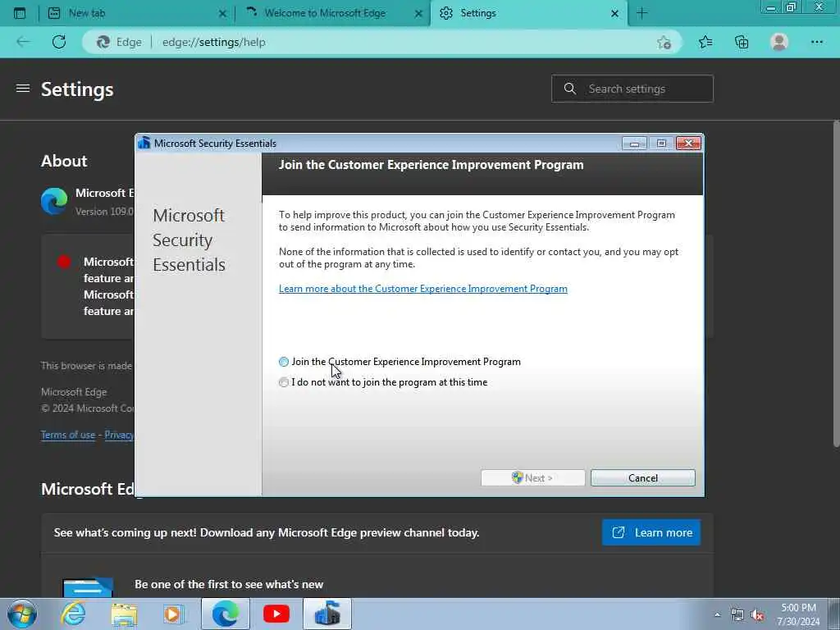Go back with the Edge back arrow
Screen dimensions: 840x630
[23, 42]
